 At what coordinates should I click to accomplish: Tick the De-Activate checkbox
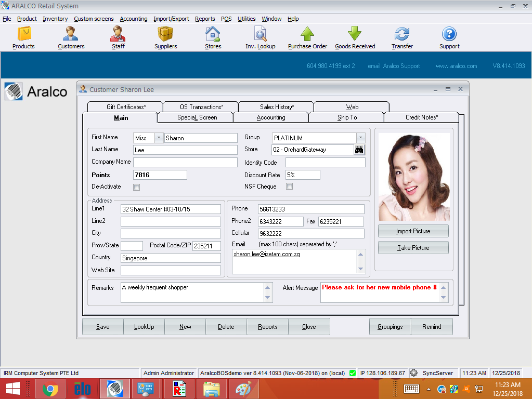point(136,187)
